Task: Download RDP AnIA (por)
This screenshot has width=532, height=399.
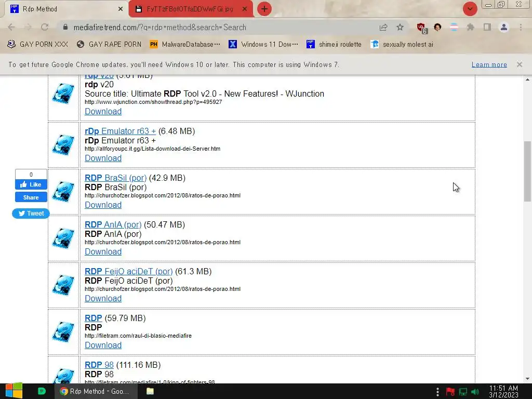Action: (103, 252)
